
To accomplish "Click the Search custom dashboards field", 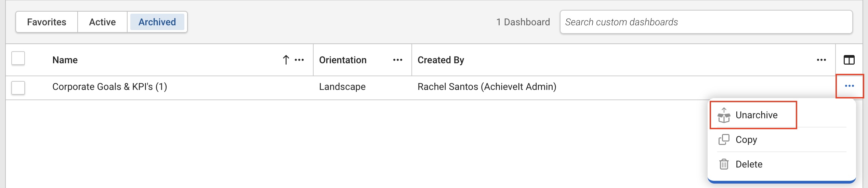I will pos(706,22).
